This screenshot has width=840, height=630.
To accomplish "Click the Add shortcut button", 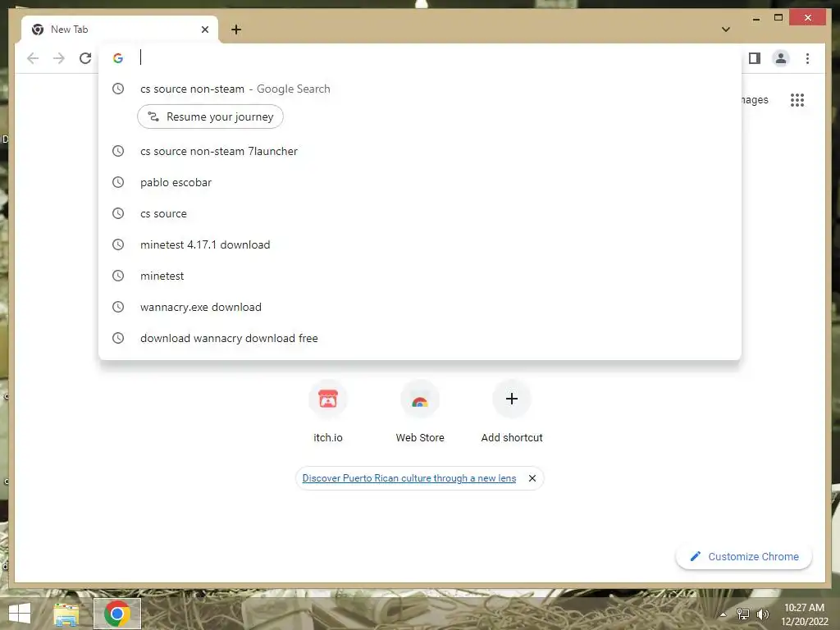I will (512, 412).
